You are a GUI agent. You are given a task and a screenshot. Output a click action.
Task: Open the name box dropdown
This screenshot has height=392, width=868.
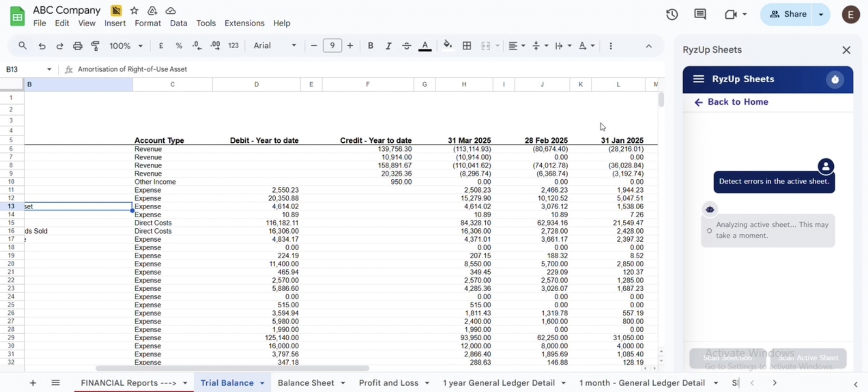tap(49, 69)
